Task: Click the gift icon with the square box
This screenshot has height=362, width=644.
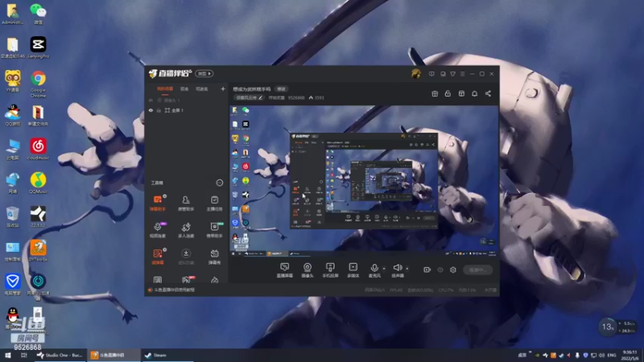Action: coord(461,93)
